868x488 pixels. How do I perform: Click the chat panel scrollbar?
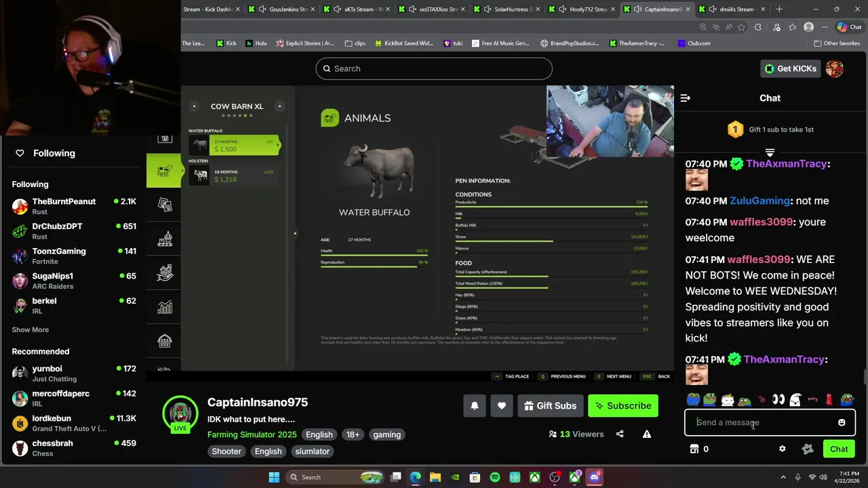coord(865,376)
